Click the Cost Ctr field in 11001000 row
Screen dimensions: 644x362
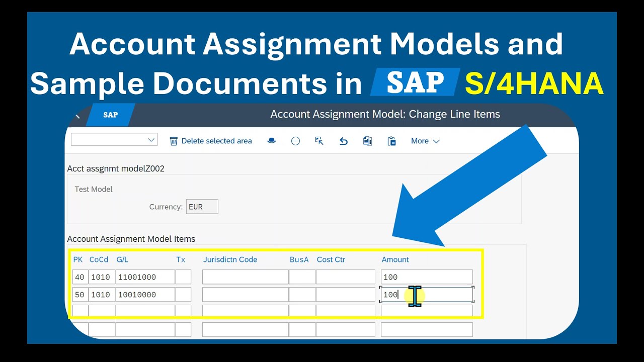pyautogui.click(x=346, y=277)
